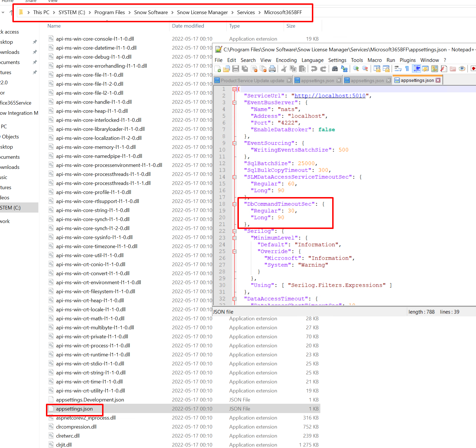The image size is (476, 448).
Task: Click the length : 788 status bar field
Action: 421,312
